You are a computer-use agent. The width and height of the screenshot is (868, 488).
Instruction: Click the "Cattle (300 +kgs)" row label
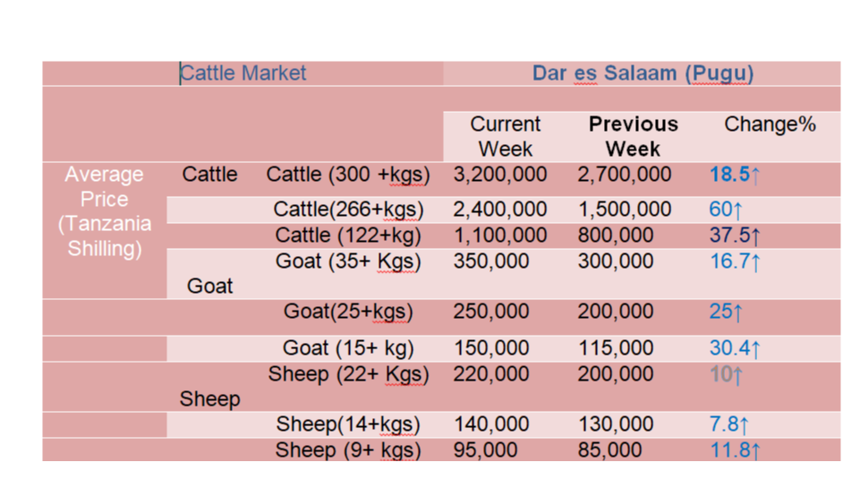348,175
